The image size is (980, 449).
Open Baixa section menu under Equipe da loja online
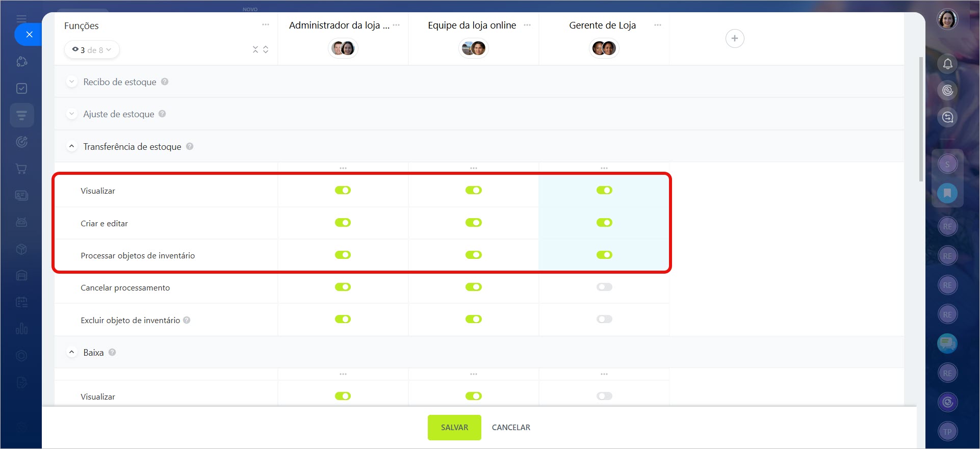pyautogui.click(x=474, y=374)
